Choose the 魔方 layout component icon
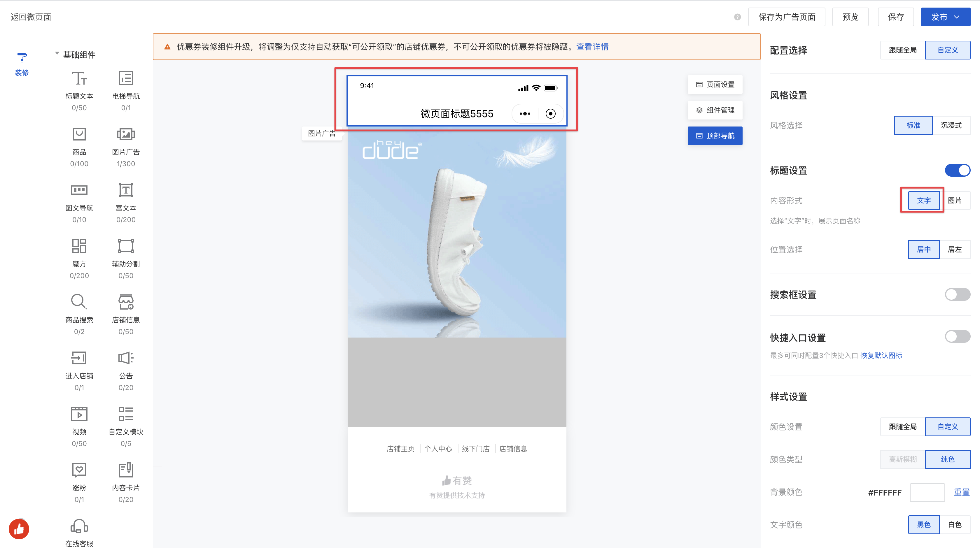 tap(79, 246)
